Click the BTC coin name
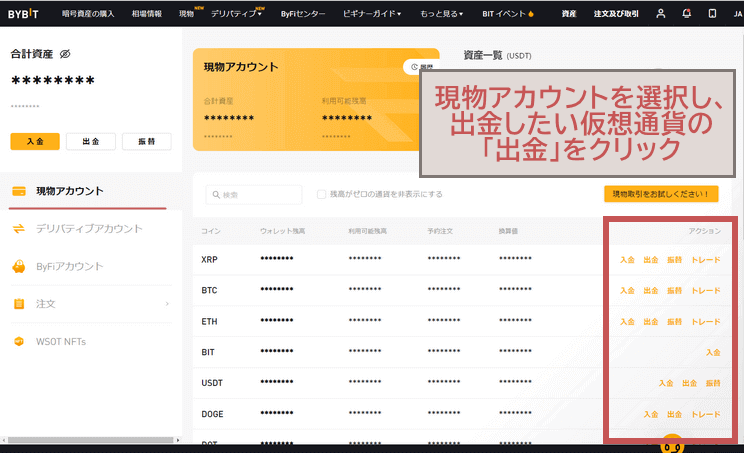This screenshot has height=453, width=744. (x=209, y=290)
